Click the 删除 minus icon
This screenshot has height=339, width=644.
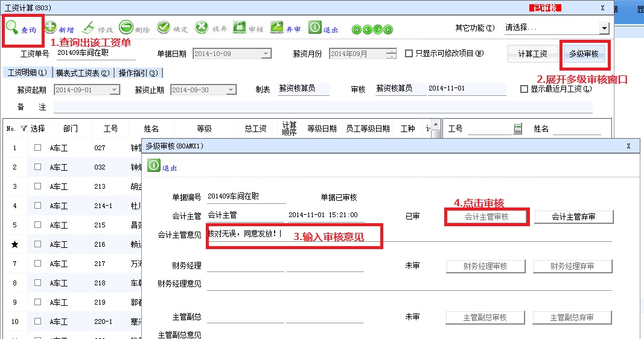[126, 27]
